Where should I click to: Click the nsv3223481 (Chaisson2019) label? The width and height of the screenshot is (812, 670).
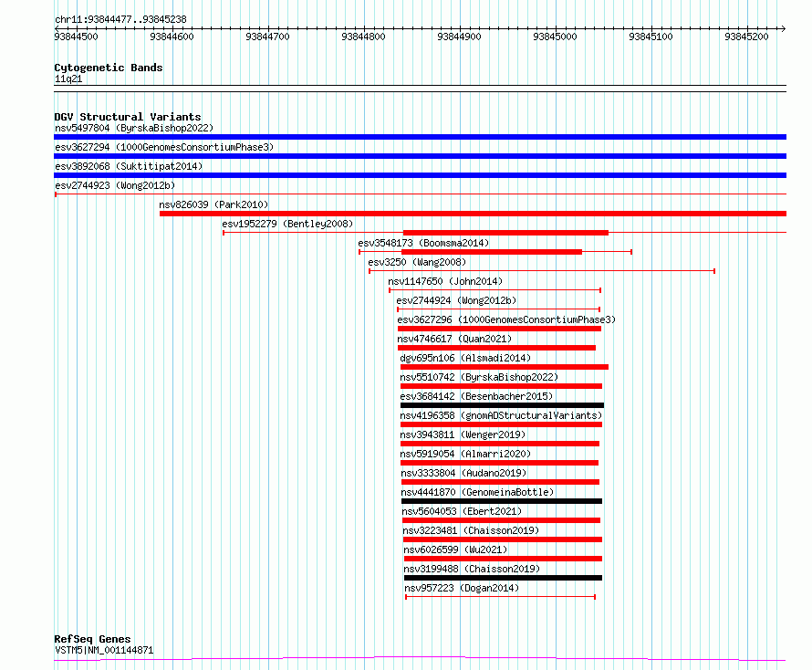[471, 530]
